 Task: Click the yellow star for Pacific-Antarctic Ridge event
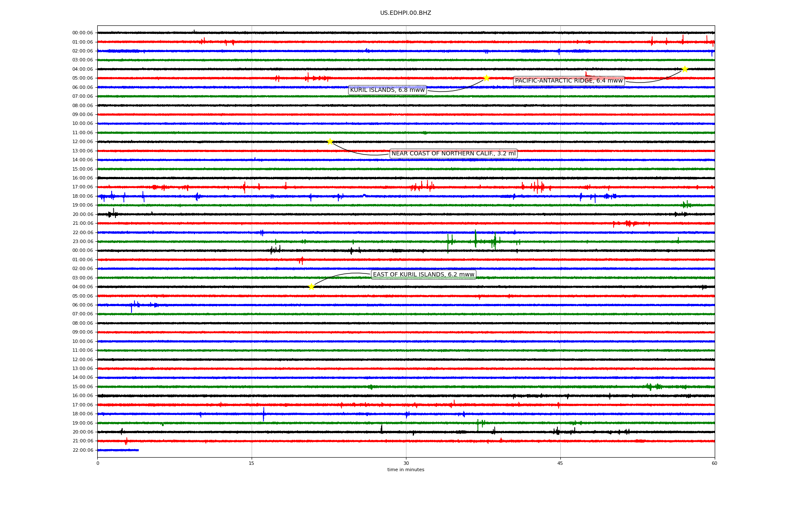coord(685,69)
